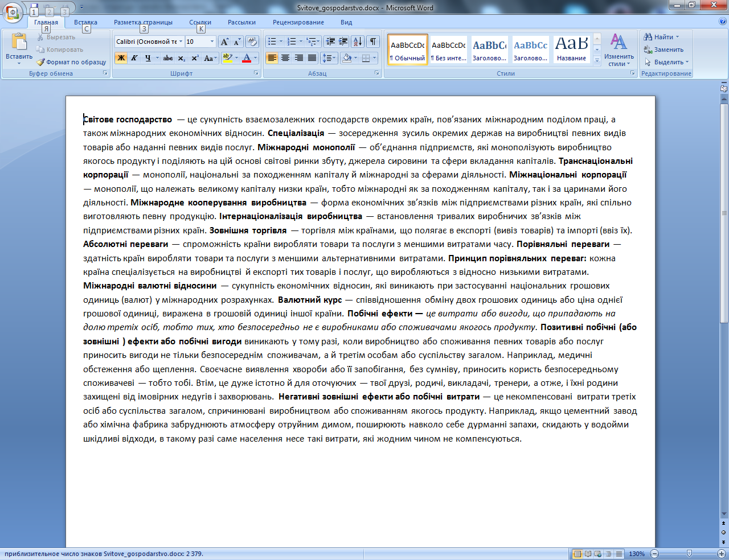Clear formatting with eraser icon

point(253,42)
